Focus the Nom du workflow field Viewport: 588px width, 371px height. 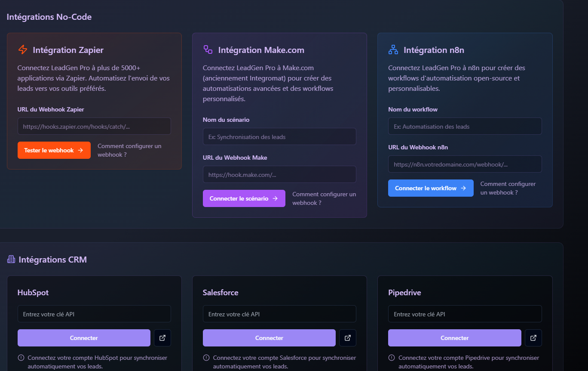[x=465, y=126]
